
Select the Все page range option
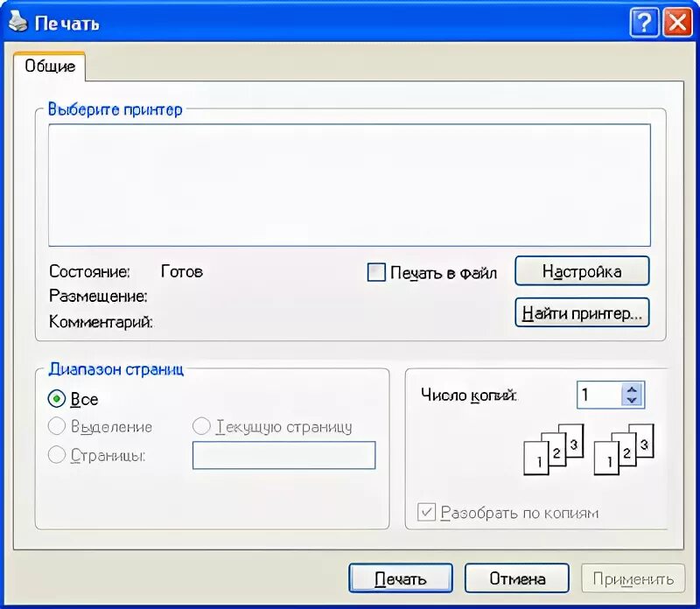pyautogui.click(x=57, y=399)
